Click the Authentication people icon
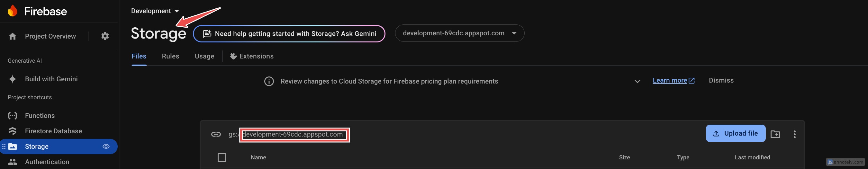This screenshot has width=868, height=169. 13,162
